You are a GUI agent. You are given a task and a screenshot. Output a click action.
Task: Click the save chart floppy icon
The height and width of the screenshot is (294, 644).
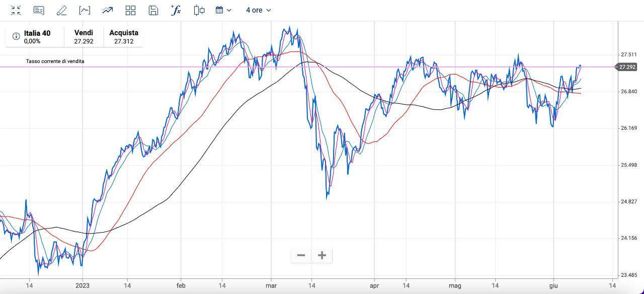point(153,10)
